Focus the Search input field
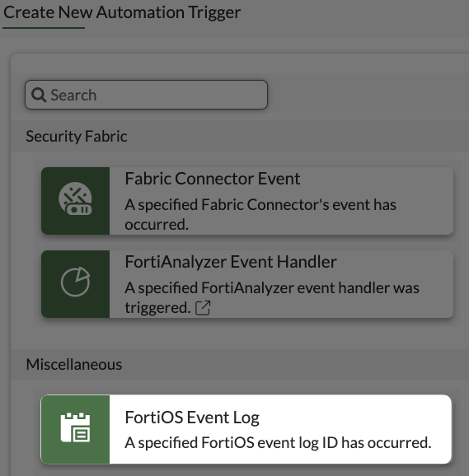469x476 pixels. coord(146,95)
